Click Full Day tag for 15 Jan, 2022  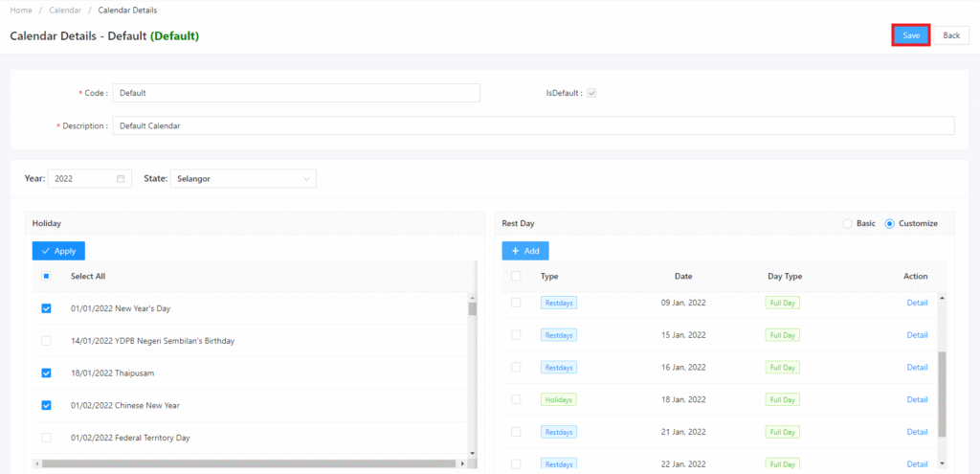click(782, 335)
